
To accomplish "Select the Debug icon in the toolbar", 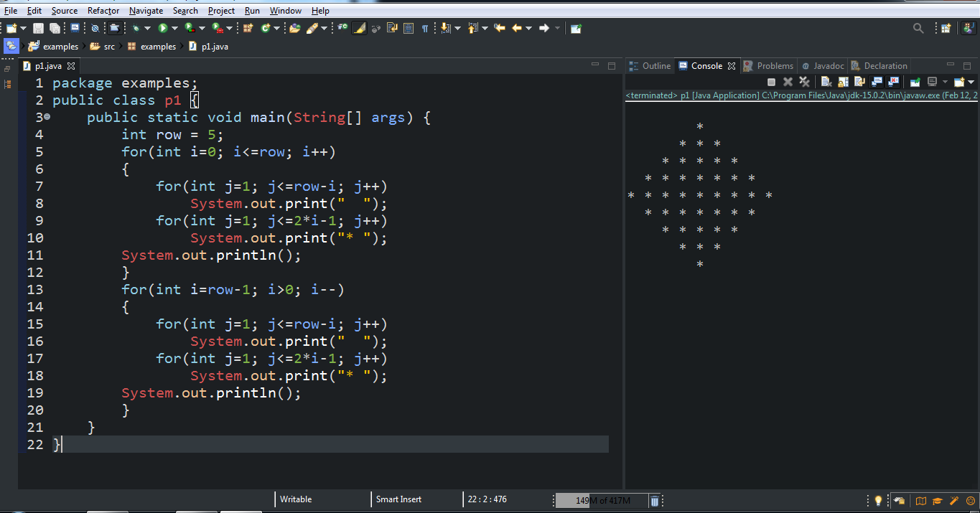I will point(136,28).
